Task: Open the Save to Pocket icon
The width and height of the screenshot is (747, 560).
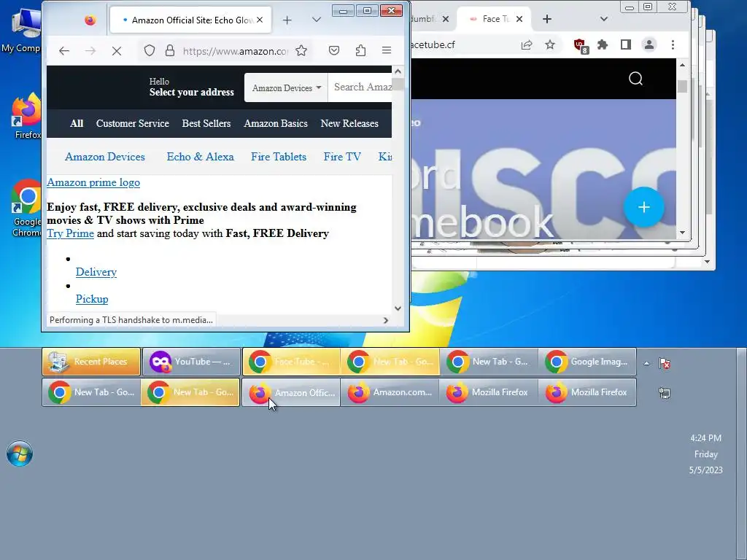Action: coord(334,50)
